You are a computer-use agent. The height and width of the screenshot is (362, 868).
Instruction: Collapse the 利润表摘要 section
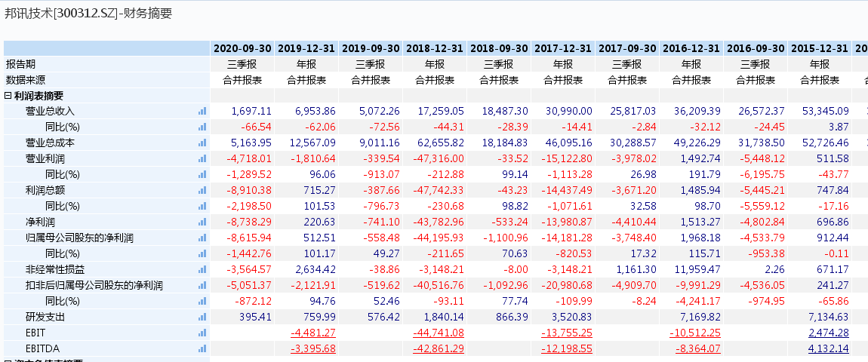point(8,95)
